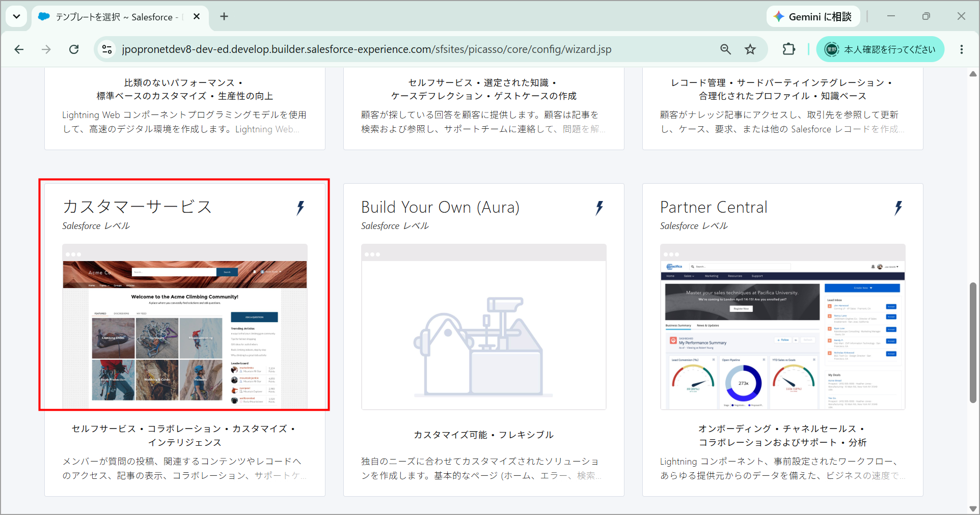Select the Partner Central template preview image
Screen dimensions: 980x515
click(x=783, y=327)
